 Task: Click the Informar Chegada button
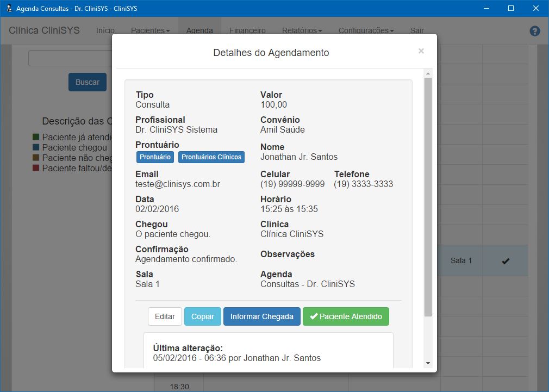click(261, 316)
